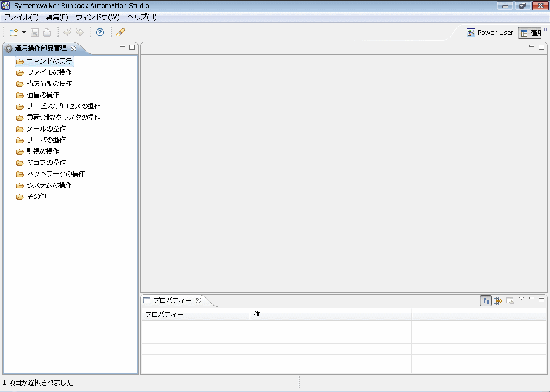Image resolution: width=550 pixels, height=392 pixels.
Task: Select the メールの操作 folder
Action: pos(41,129)
